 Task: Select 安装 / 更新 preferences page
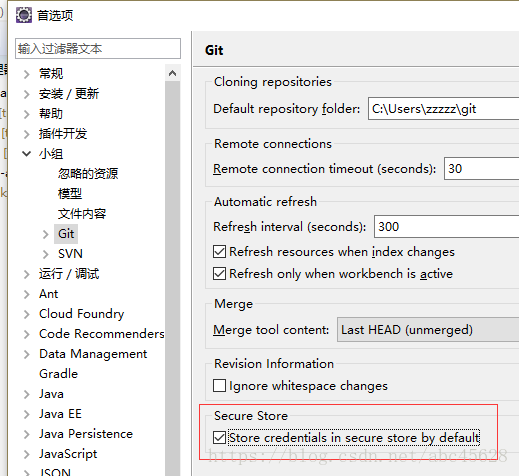tap(69, 94)
